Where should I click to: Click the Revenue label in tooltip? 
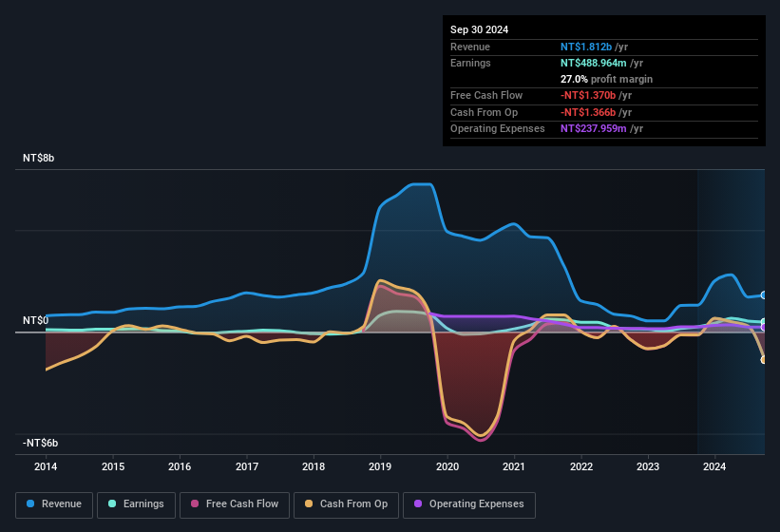[470, 47]
